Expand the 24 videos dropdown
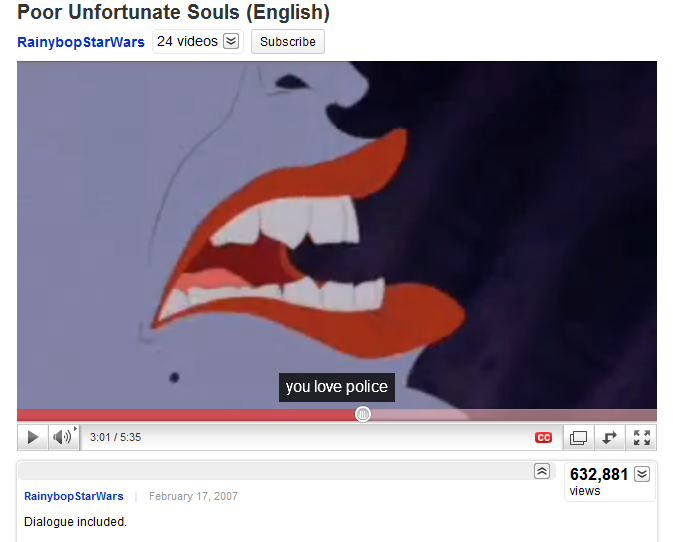The width and height of the screenshot is (673, 542). click(x=231, y=41)
